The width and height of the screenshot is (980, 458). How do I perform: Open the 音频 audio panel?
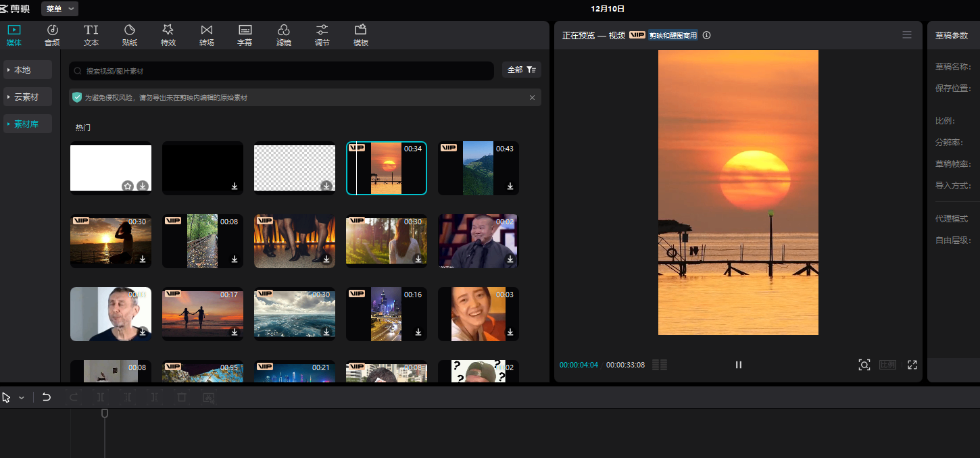[x=52, y=35]
